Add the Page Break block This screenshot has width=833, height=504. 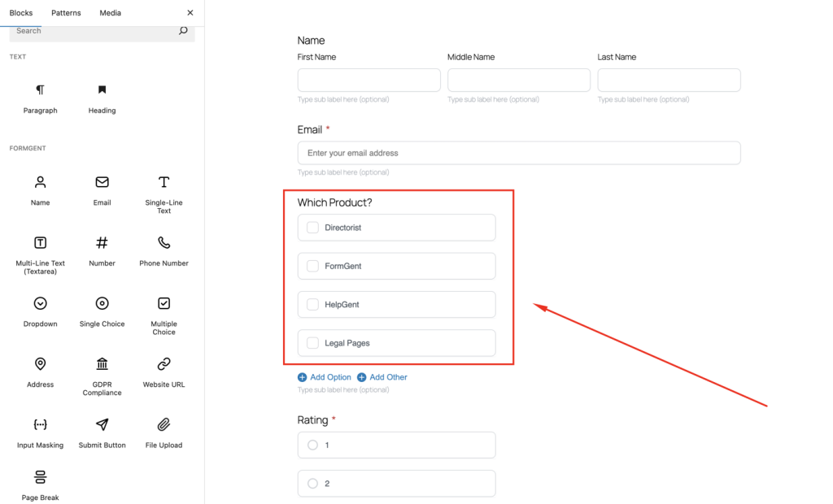point(41,485)
